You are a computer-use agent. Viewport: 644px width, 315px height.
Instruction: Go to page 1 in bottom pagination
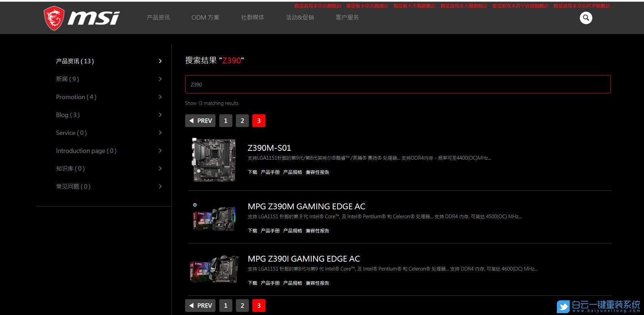(226, 306)
